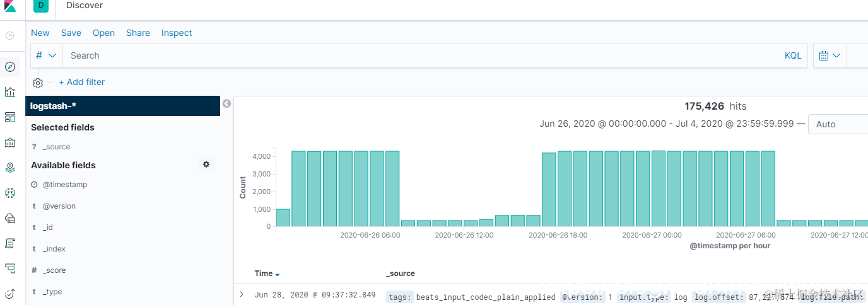The image size is (868, 305).
Task: Open filter options gear icon
Action: pyautogui.click(x=37, y=83)
